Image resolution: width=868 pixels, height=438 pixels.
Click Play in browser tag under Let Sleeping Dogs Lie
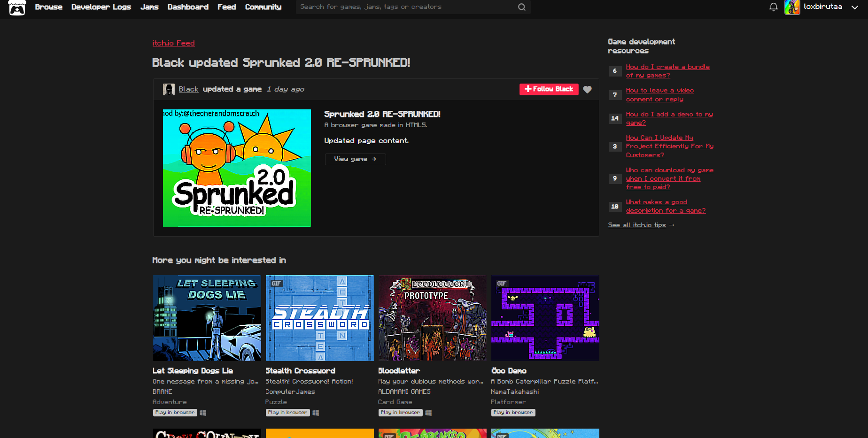tap(175, 413)
